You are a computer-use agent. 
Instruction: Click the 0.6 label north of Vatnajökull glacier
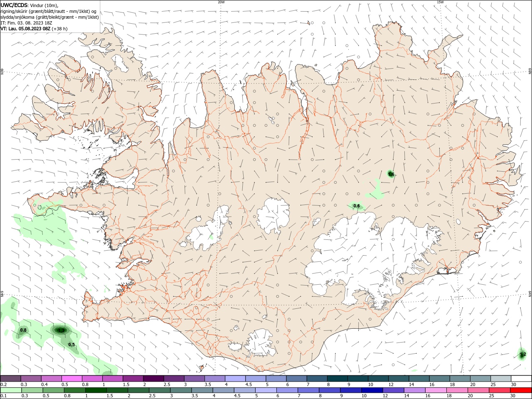pos(357,206)
